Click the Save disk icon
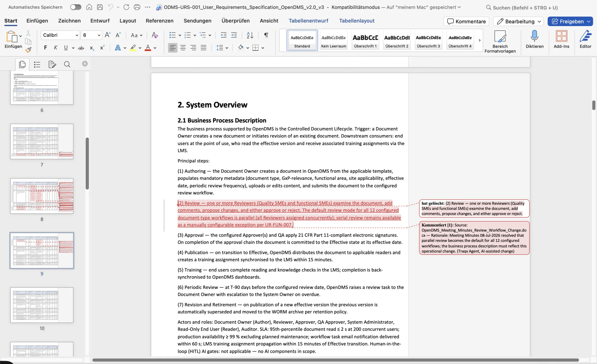 coord(100,7)
